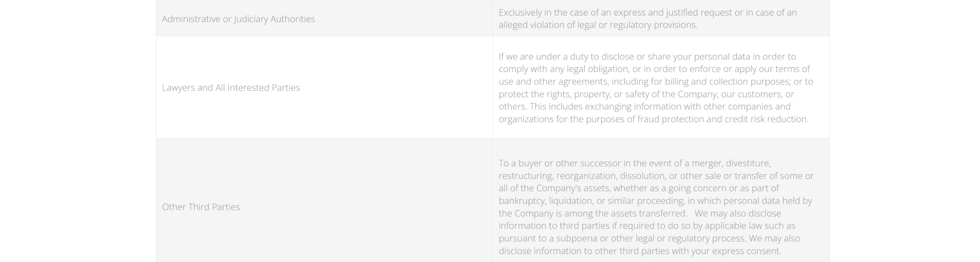Click the line about "fraud protection and credit risk reduction"
Viewport: 980px width, 262px height.
653,119
